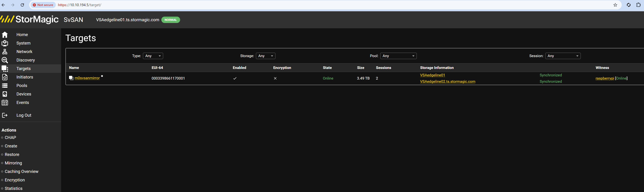Open the VSAedgeline02.ts.stormagic.com link
Viewport: 644px width, 192px height.
click(448, 81)
